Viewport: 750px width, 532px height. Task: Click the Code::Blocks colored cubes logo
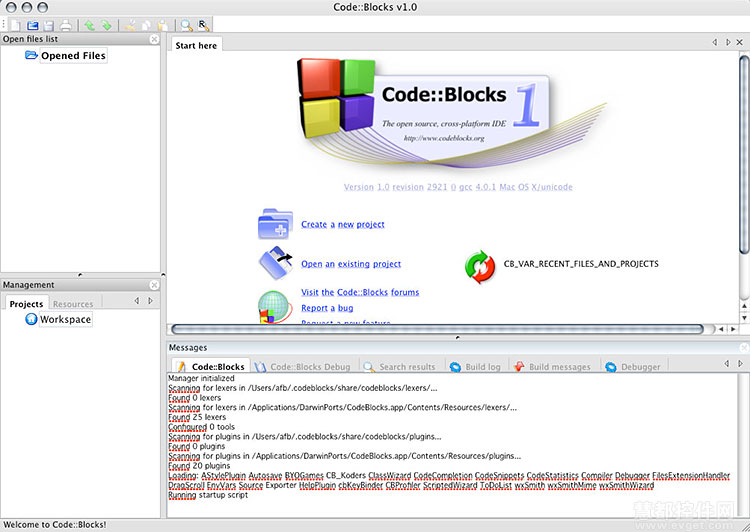pos(336,98)
